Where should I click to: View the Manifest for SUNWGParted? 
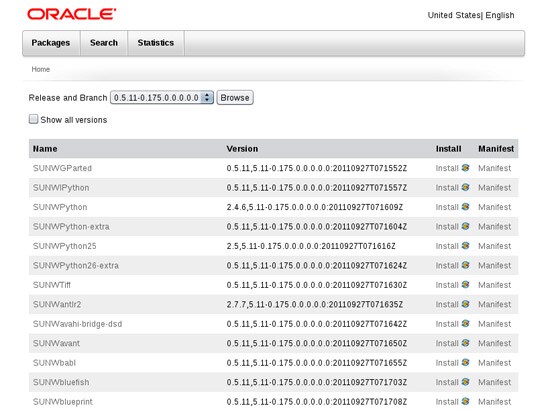[x=494, y=168]
